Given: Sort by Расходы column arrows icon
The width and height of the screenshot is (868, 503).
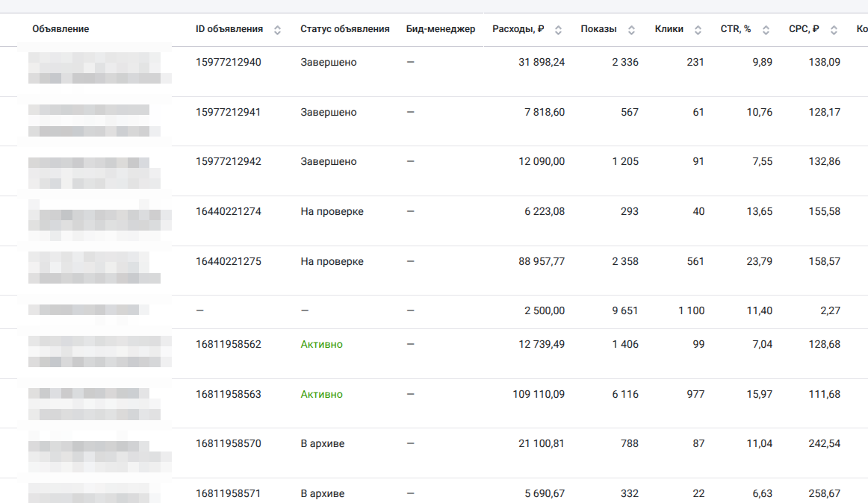Looking at the screenshot, I should pyautogui.click(x=558, y=30).
